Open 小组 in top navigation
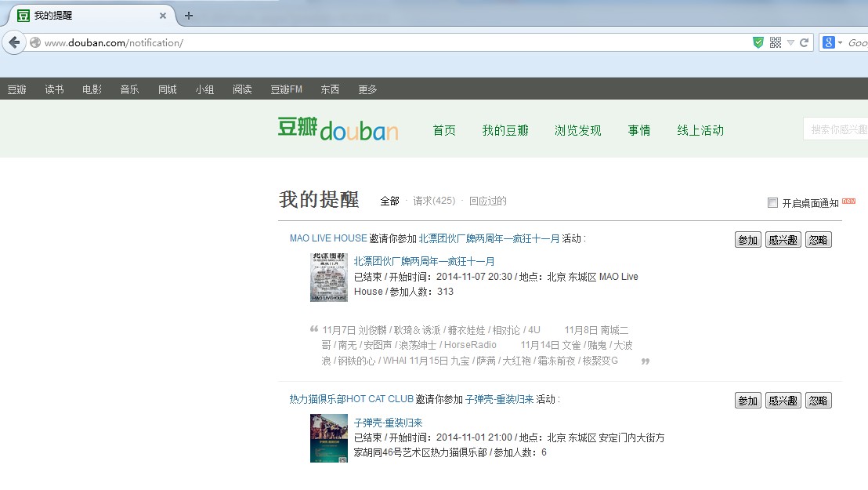868x490 pixels. tap(204, 89)
